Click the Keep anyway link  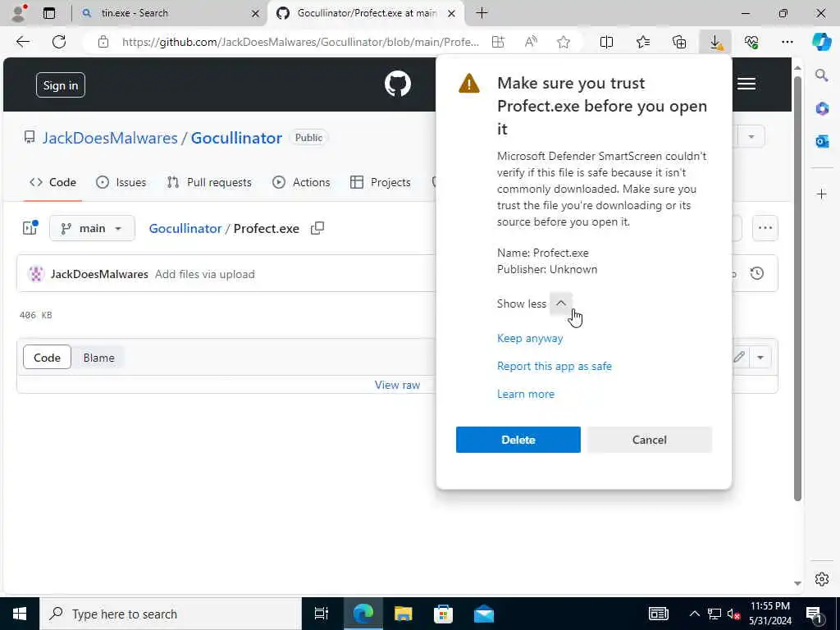(530, 338)
